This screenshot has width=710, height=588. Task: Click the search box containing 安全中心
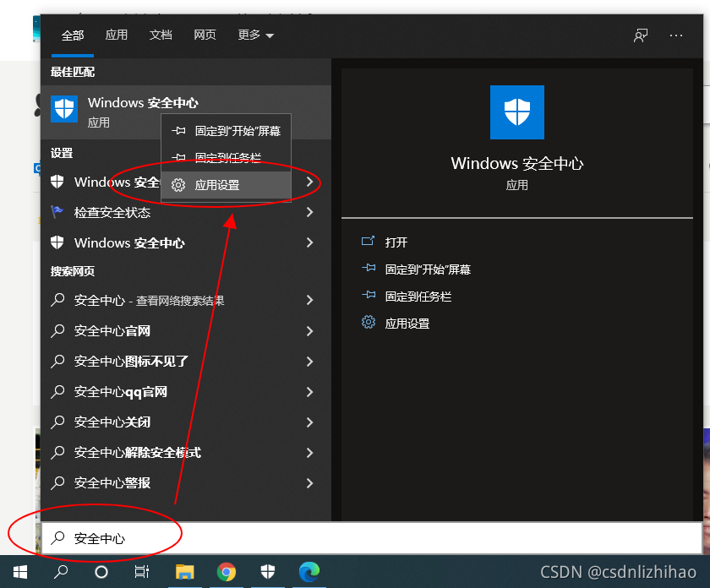[x=371, y=538]
